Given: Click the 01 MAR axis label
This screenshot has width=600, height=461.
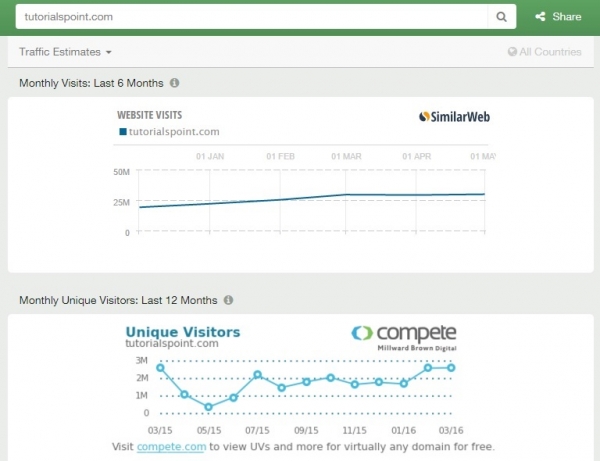Looking at the screenshot, I should click(346, 156).
